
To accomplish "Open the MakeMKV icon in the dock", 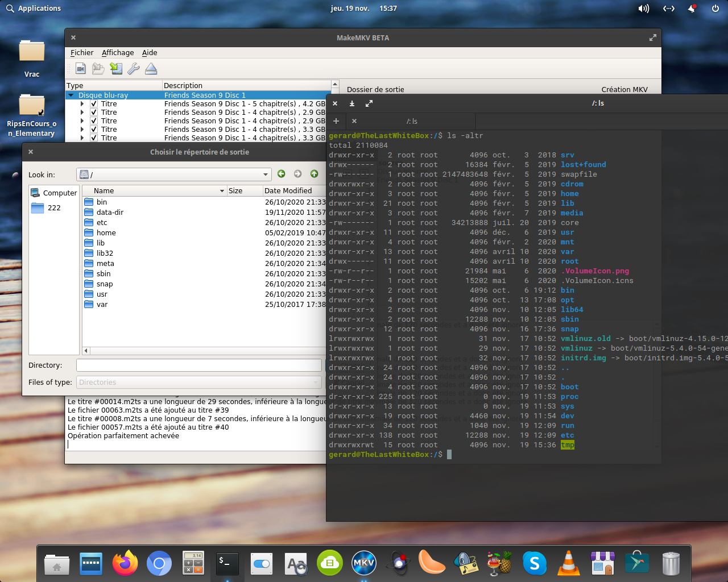I will click(x=364, y=563).
